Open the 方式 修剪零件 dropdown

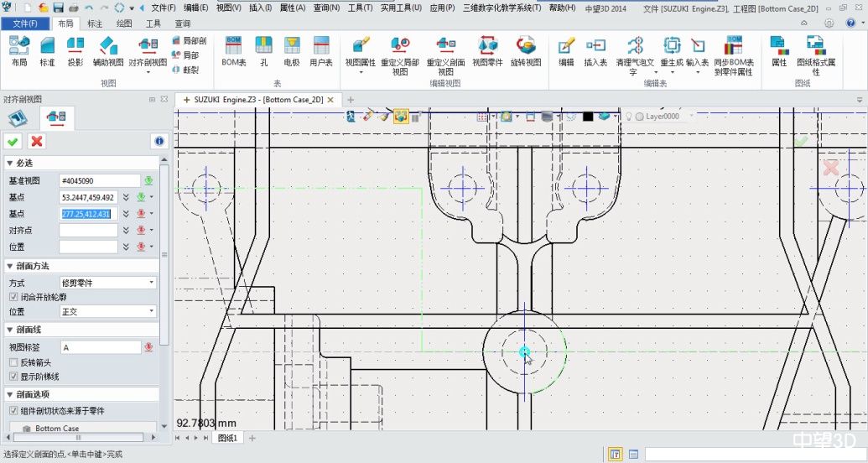pos(107,283)
